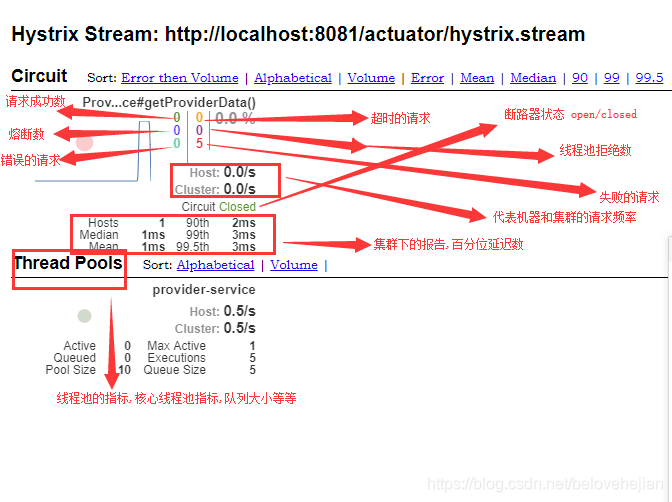
Task: Click the Queue Size label
Action: point(175,370)
